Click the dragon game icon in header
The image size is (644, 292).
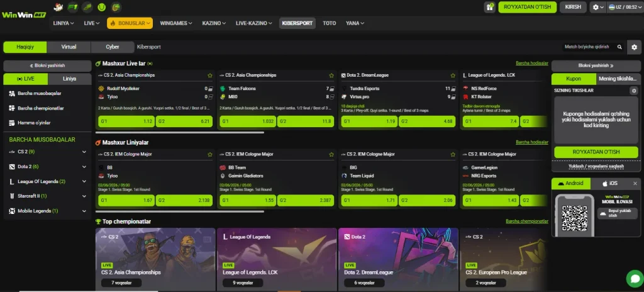click(x=116, y=7)
